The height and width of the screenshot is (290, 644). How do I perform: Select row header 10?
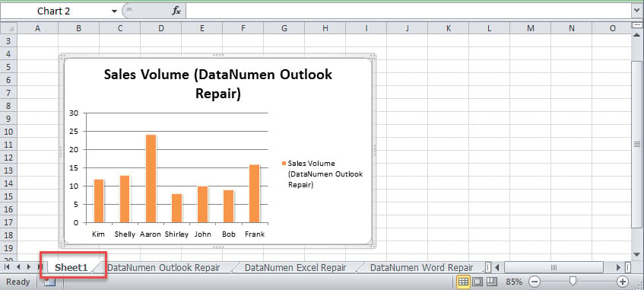point(8,132)
